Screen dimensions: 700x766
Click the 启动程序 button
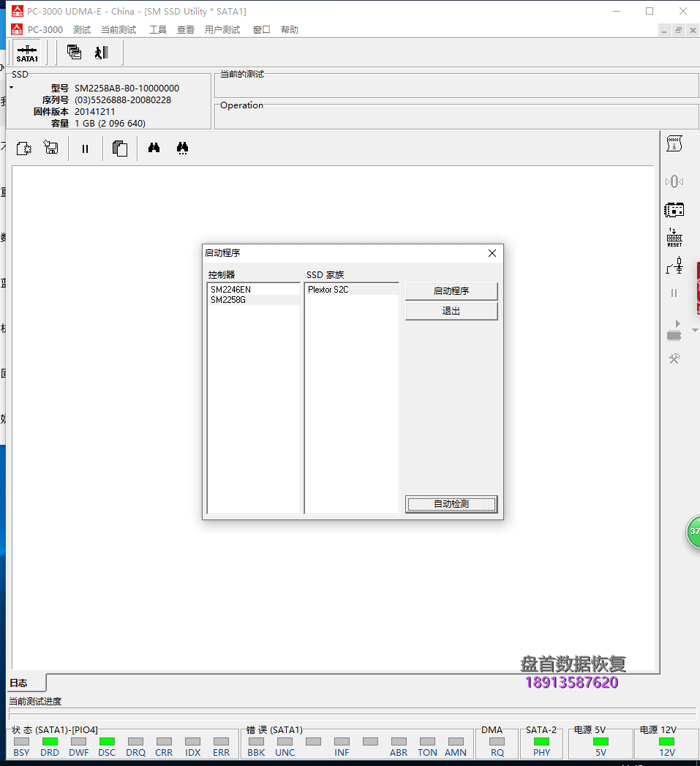pos(451,290)
